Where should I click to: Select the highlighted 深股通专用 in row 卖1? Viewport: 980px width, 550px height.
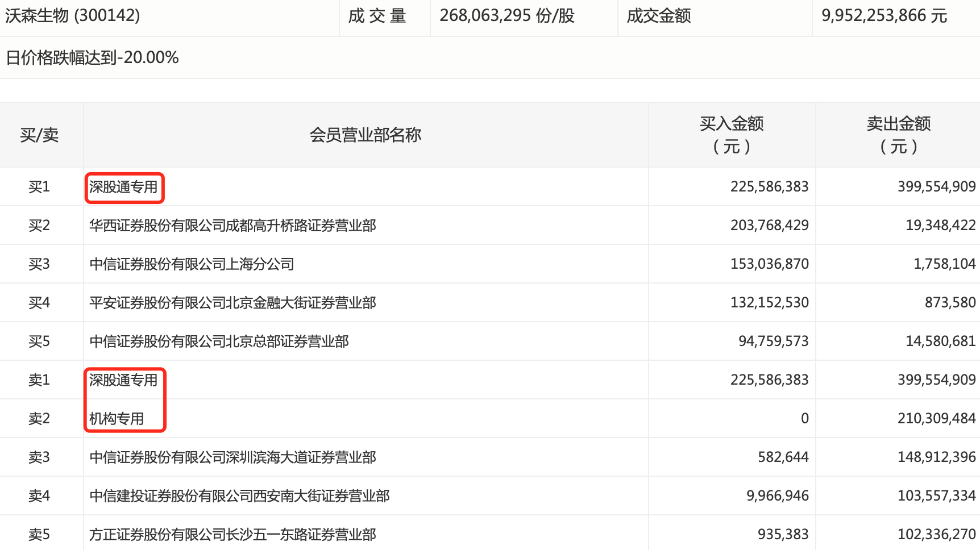[124, 380]
